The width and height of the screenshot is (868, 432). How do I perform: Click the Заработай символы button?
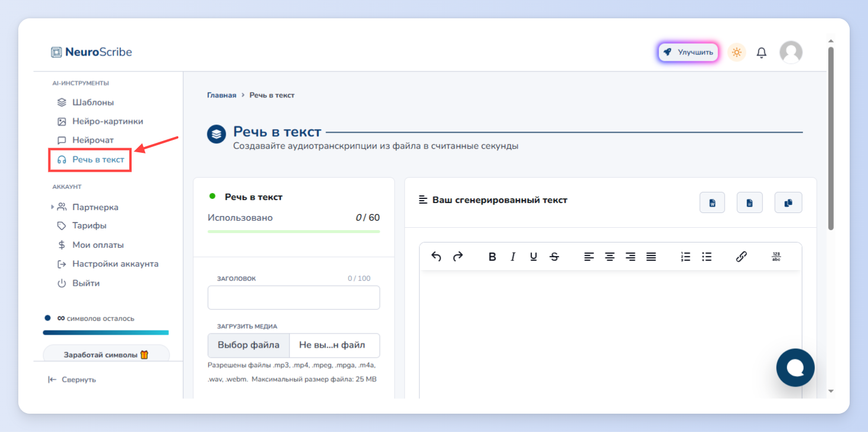[x=106, y=354]
